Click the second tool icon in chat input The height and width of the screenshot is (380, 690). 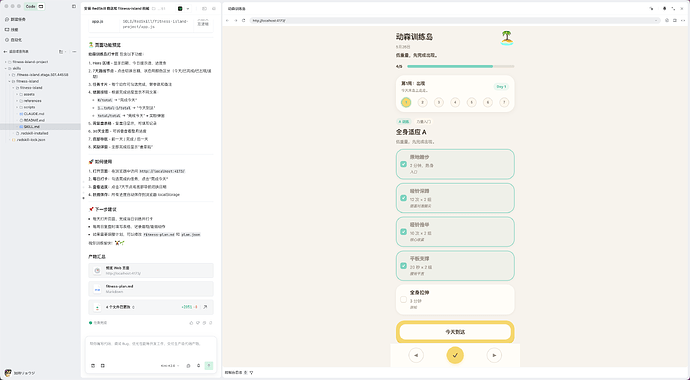coord(103,365)
